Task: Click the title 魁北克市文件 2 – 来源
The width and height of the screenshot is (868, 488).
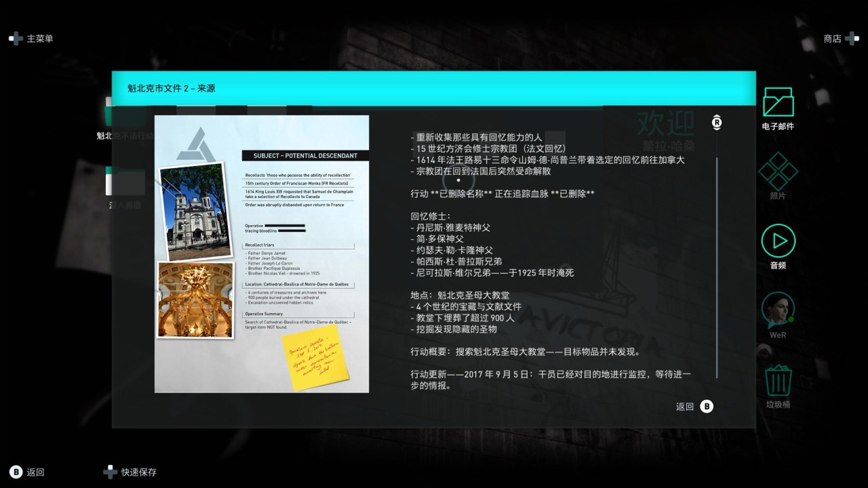Action: [x=172, y=88]
